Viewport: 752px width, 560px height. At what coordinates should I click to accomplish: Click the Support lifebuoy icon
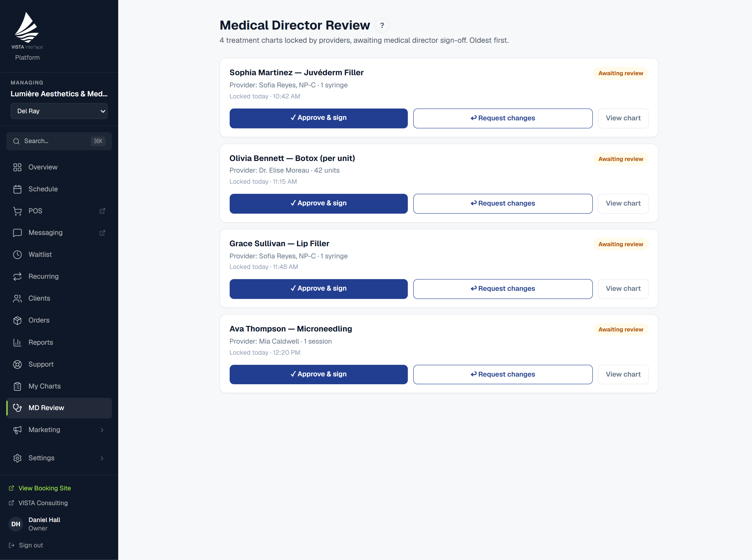17,364
